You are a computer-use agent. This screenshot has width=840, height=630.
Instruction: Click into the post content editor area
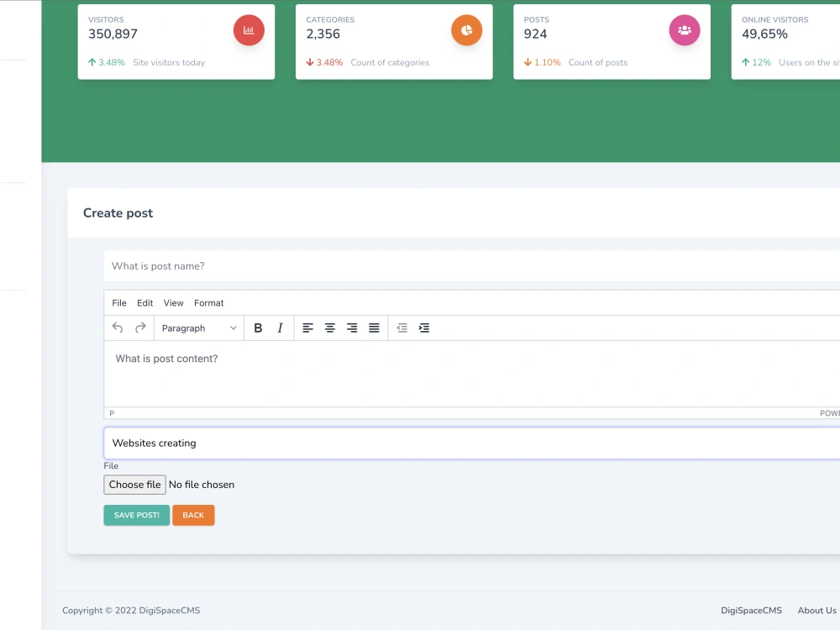(x=471, y=374)
